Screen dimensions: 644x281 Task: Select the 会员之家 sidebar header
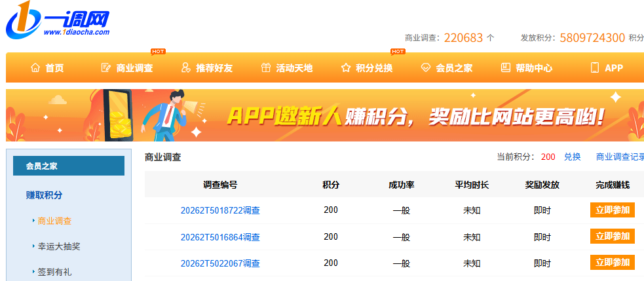69,166
